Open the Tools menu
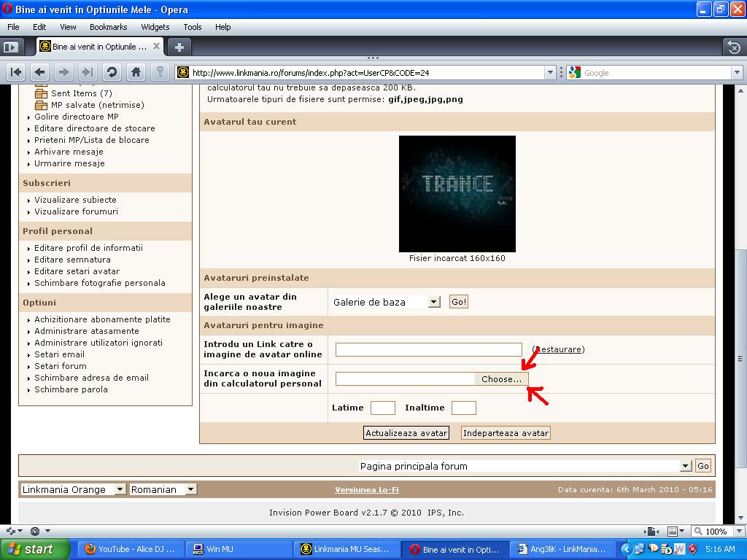Screen dimensions: 747x560 pyautogui.click(x=192, y=27)
